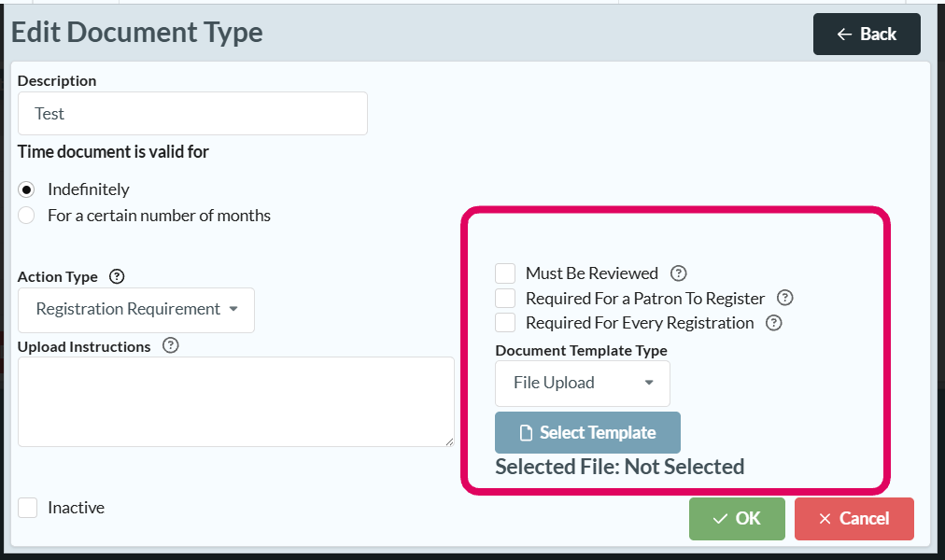The image size is (945, 560).
Task: Click help icon for Must Be Reviewed
Action: (679, 273)
